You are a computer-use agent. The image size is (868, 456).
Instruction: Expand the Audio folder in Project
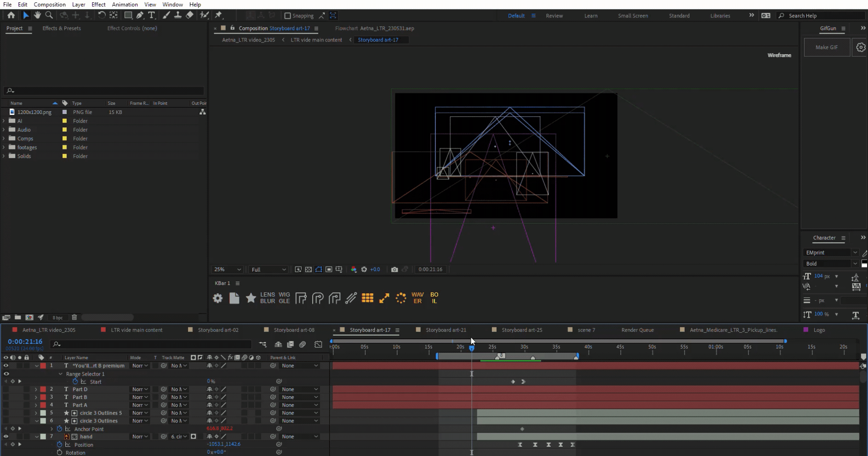tap(4, 130)
